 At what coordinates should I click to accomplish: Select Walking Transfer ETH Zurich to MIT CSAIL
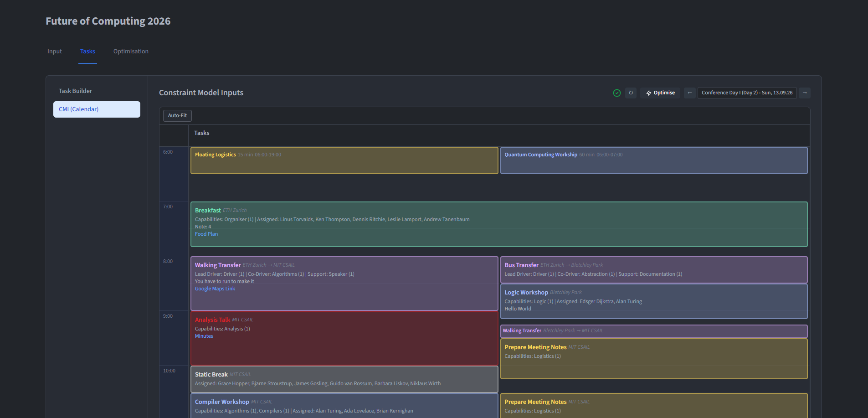(x=344, y=284)
